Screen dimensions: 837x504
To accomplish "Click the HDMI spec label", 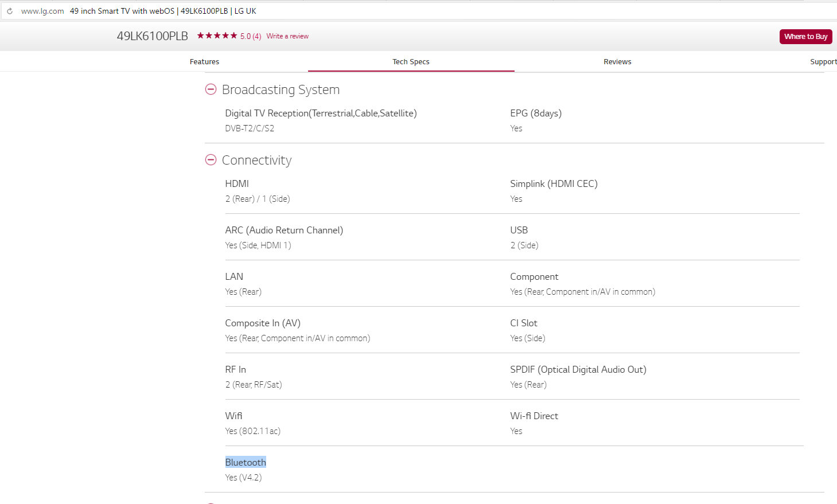I will point(237,183).
